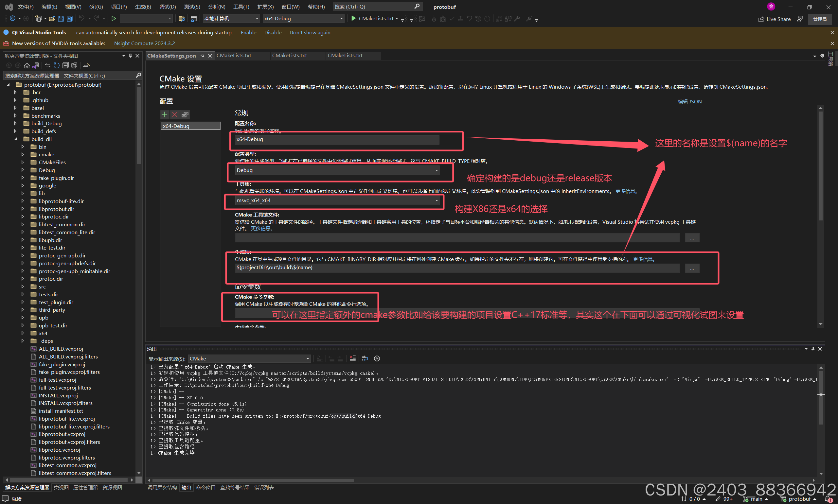Viewport: 838px width, 504px height.
Task: Open the 生成(B) menu
Action: click(143, 7)
